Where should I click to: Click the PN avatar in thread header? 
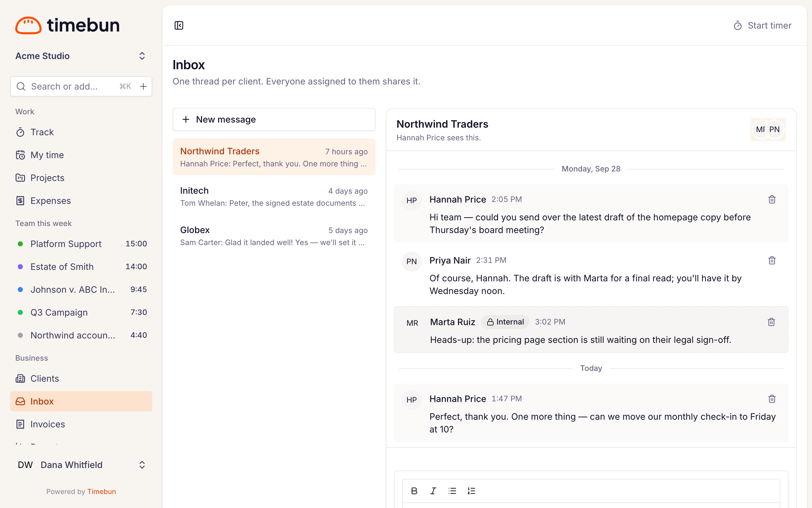[775, 129]
